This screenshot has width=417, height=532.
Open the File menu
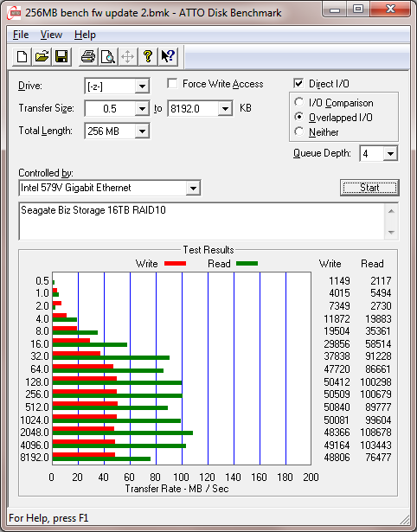(21, 35)
